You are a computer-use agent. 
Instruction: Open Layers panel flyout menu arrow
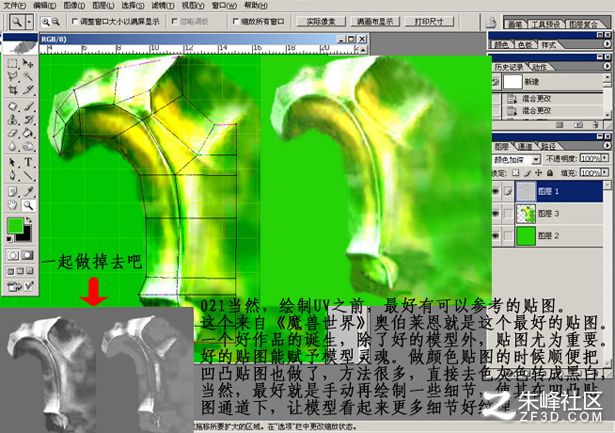pyautogui.click(x=607, y=146)
